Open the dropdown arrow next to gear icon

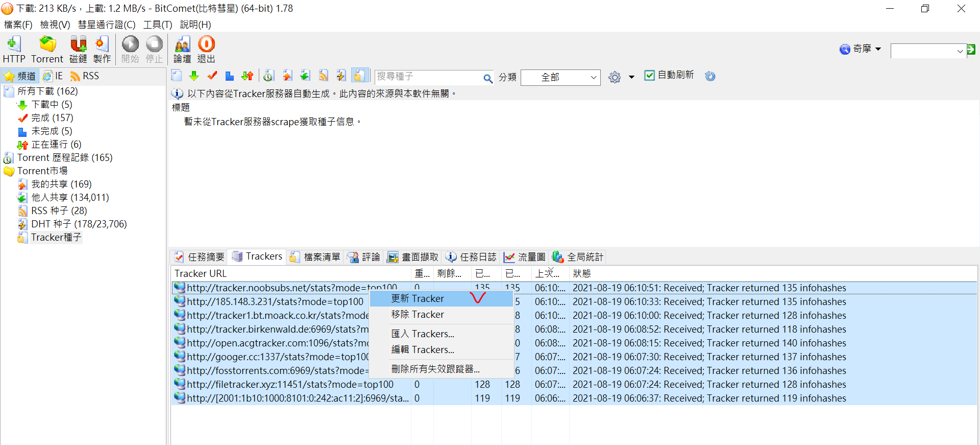point(631,77)
